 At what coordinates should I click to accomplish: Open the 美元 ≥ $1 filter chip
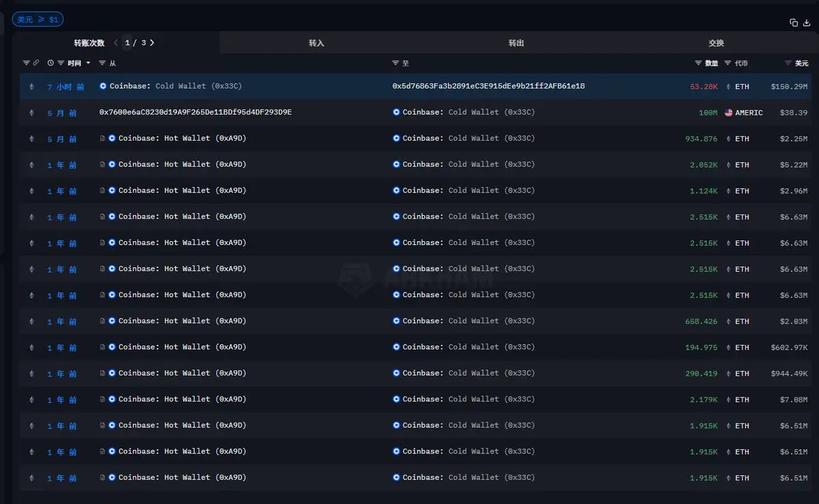click(x=38, y=19)
